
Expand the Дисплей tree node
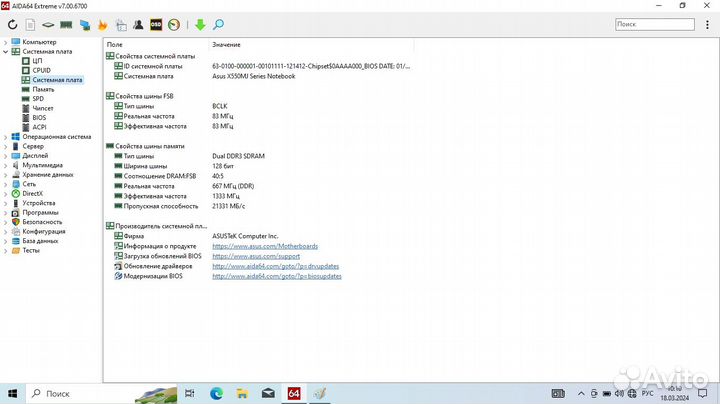tap(6, 156)
